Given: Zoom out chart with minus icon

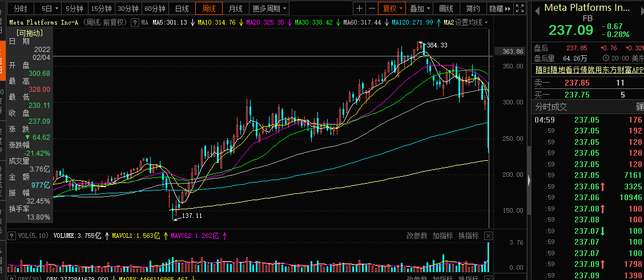Looking at the screenshot, I should pos(372,8).
